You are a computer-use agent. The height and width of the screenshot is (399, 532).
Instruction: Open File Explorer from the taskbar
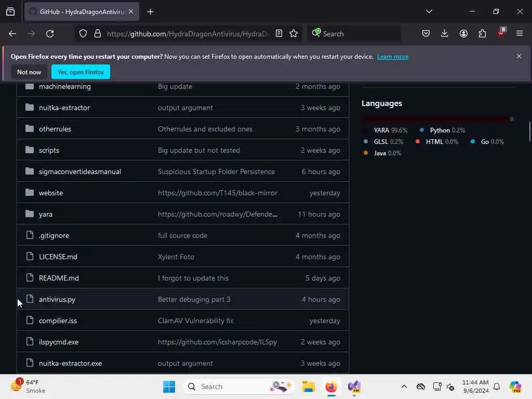click(309, 387)
